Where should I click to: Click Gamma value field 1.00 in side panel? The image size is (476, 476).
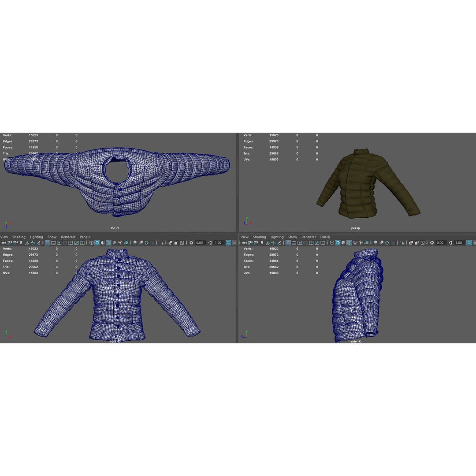point(459,242)
